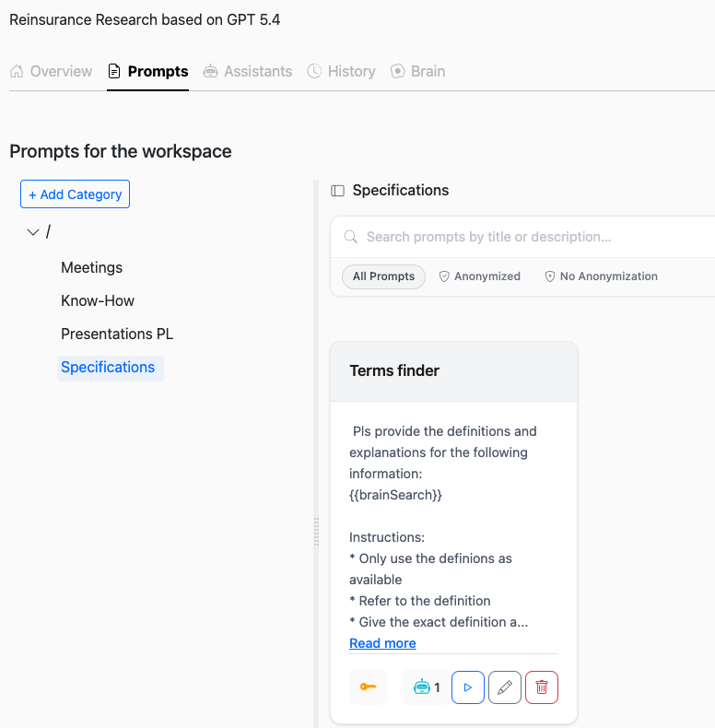Filter by No Anonymization prompts

click(x=601, y=276)
